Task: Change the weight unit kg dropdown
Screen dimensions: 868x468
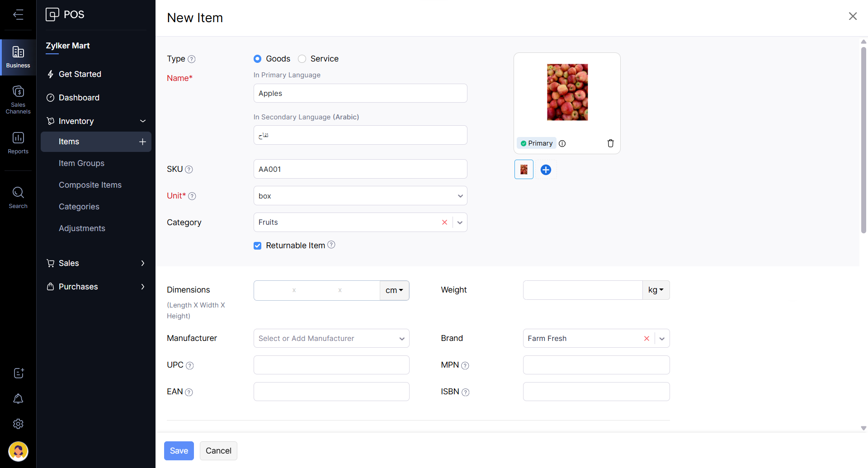Action: (656, 290)
